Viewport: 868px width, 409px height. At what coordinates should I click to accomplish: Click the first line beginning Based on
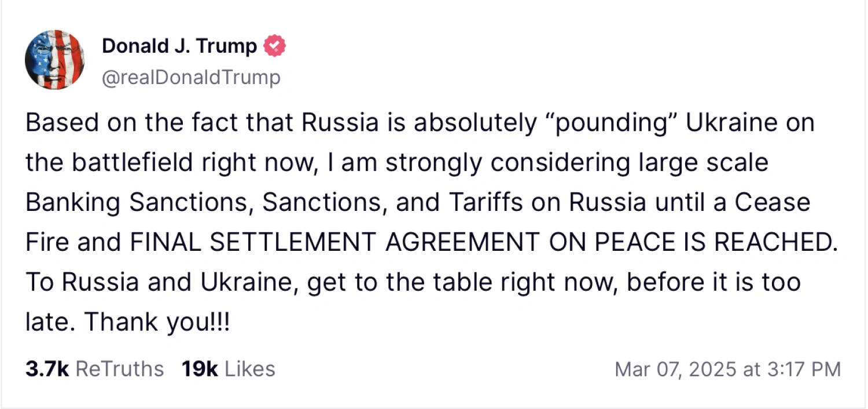pyautogui.click(x=420, y=123)
